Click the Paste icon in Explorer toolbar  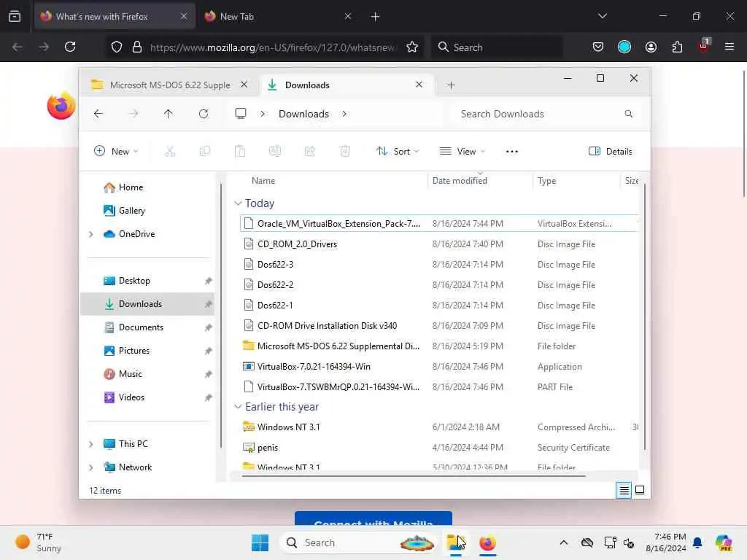click(240, 152)
